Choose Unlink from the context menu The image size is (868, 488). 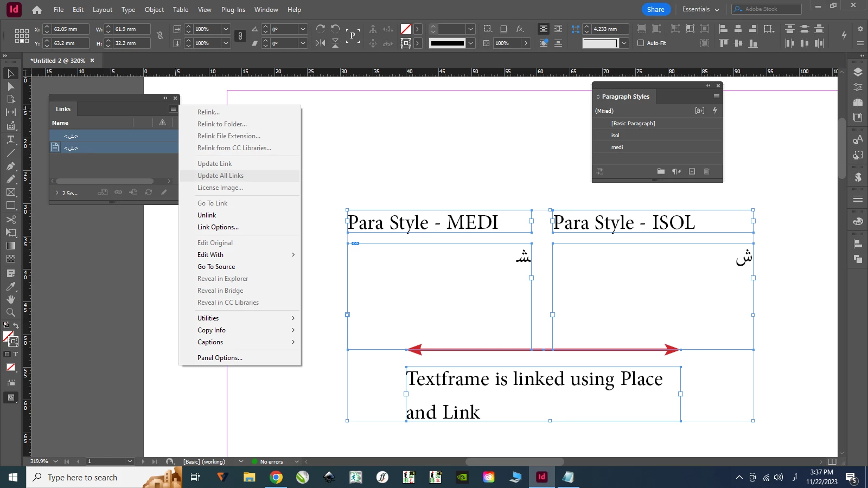(x=207, y=215)
